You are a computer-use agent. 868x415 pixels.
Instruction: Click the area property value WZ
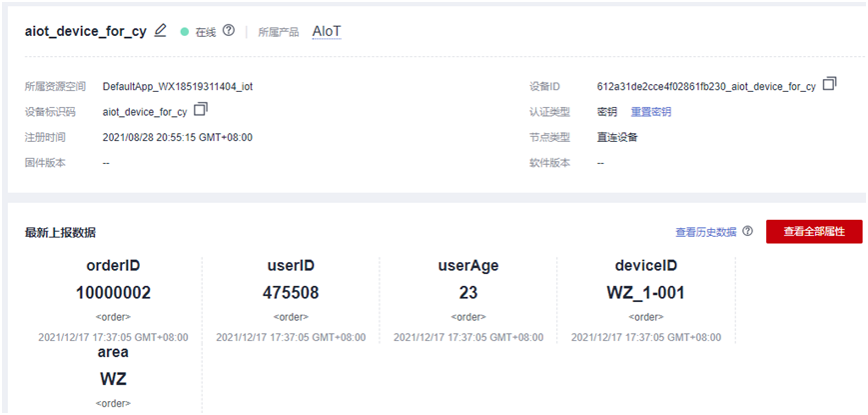(112, 379)
